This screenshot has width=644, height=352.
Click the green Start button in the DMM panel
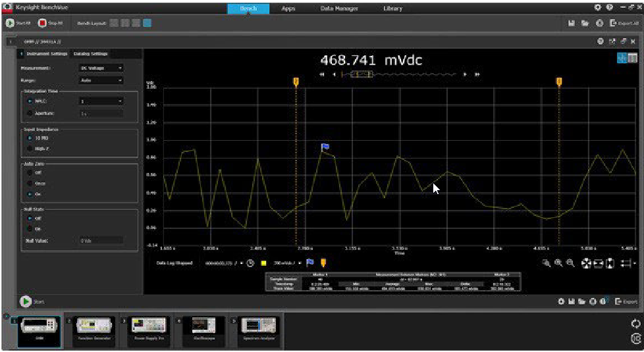click(25, 301)
